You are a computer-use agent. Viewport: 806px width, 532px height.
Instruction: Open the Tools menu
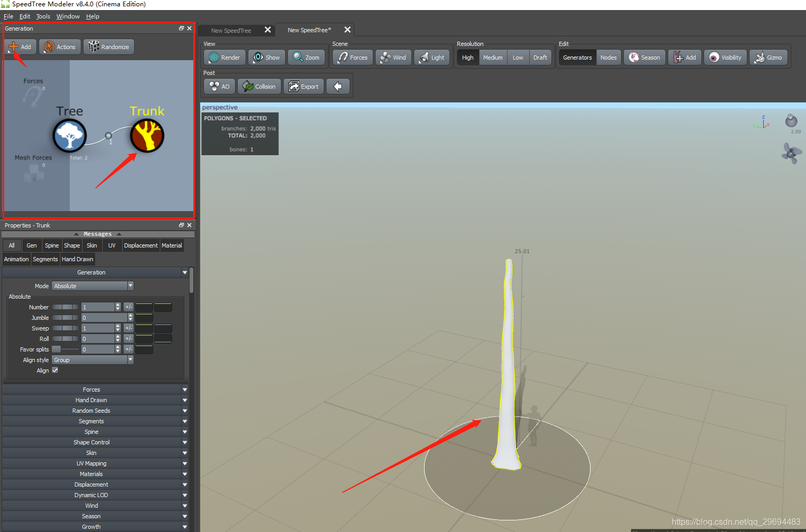43,16
